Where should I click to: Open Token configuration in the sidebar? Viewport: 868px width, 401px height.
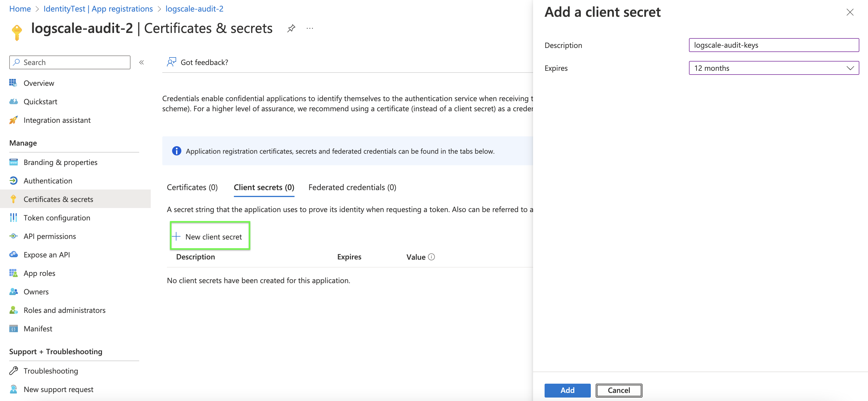coord(57,218)
